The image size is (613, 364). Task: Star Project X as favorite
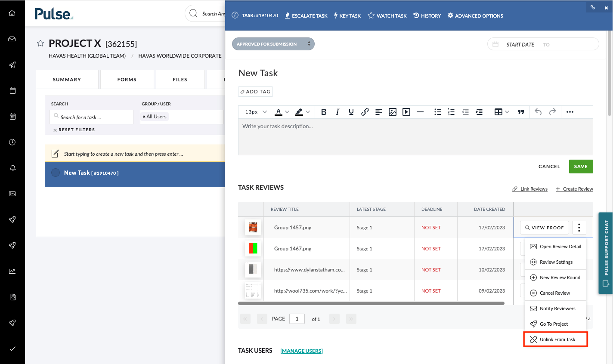[x=40, y=43]
